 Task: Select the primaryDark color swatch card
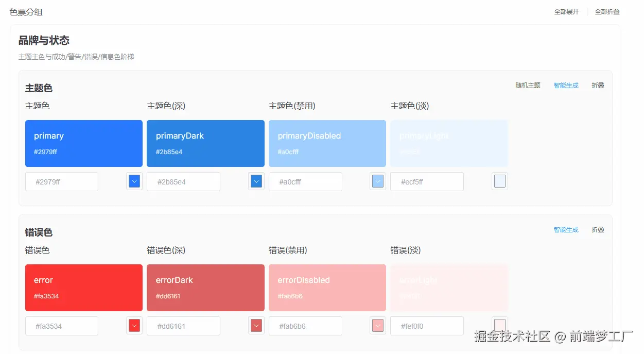[x=205, y=143]
